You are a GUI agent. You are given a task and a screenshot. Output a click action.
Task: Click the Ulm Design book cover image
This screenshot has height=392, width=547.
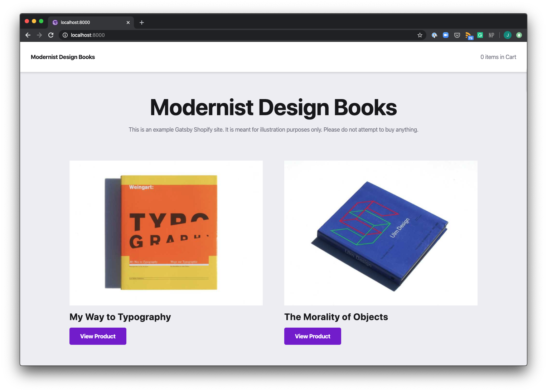pos(381,233)
